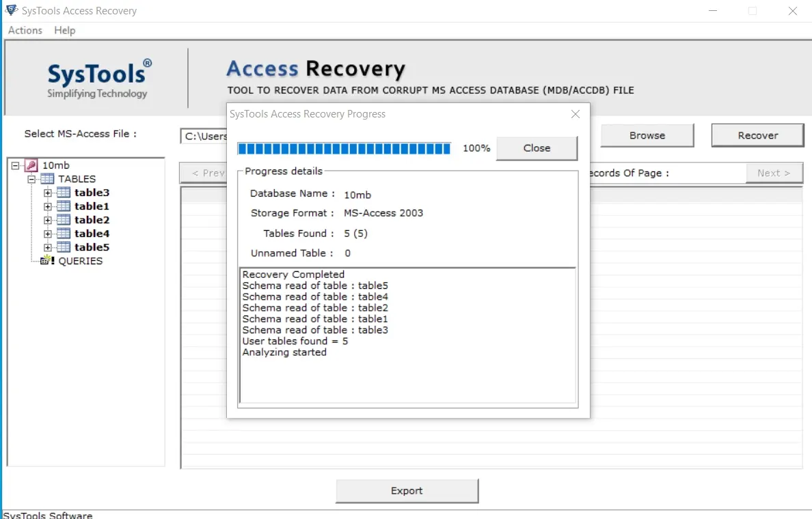Click 'Schema read of table : table3' line

coord(315,330)
